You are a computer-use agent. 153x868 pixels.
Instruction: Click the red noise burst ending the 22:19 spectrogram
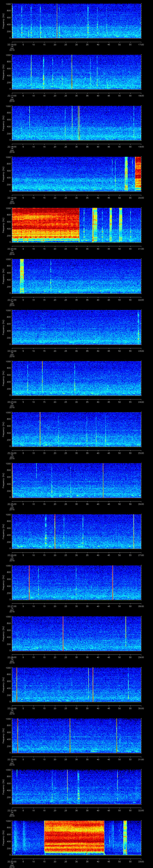click(x=138, y=174)
